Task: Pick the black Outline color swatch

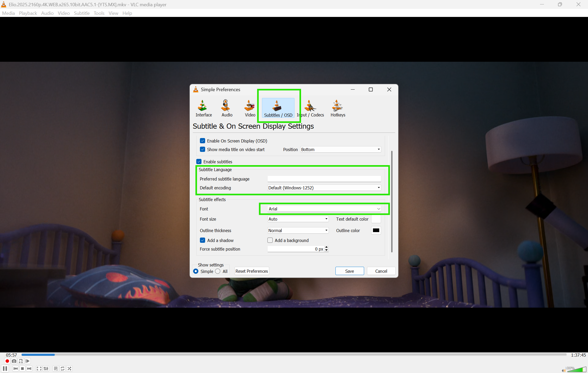Action: click(376, 231)
